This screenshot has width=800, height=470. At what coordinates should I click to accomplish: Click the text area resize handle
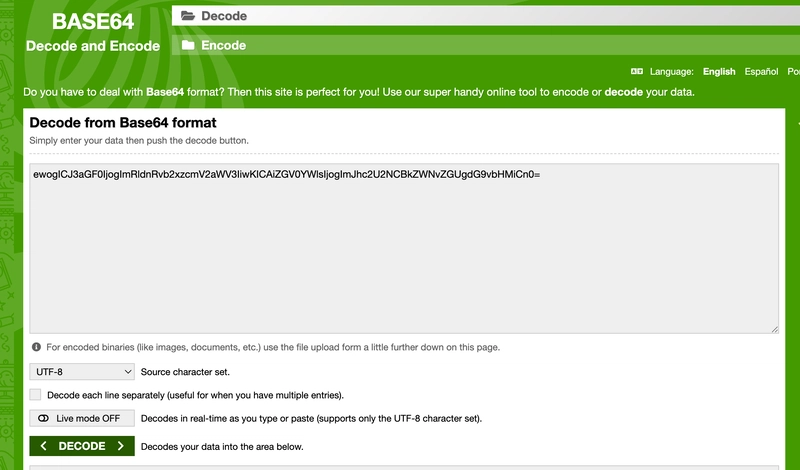click(774, 329)
